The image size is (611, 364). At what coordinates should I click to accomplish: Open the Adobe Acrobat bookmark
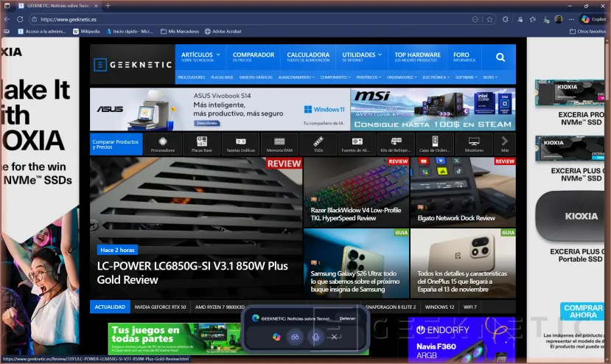click(223, 31)
